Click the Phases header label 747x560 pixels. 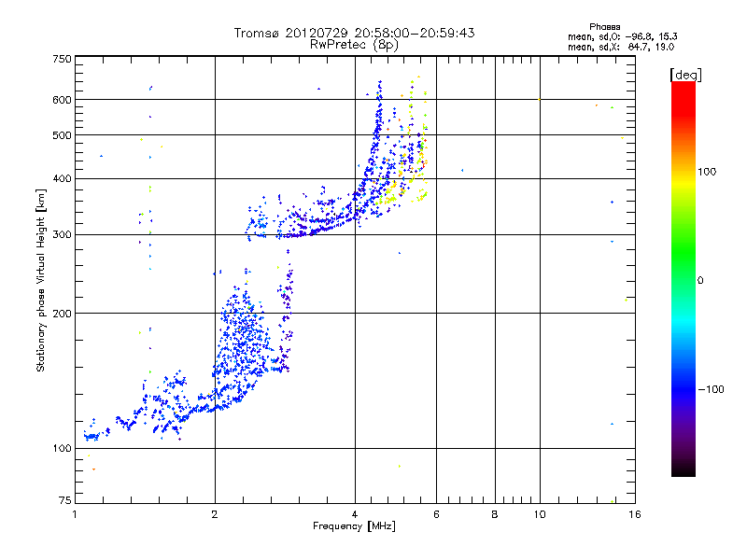tap(604, 27)
